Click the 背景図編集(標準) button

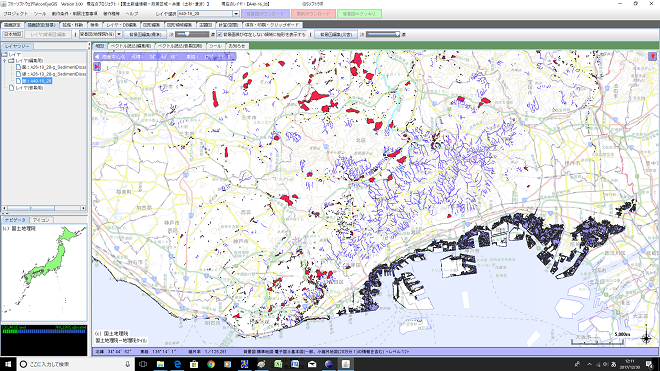(145, 35)
